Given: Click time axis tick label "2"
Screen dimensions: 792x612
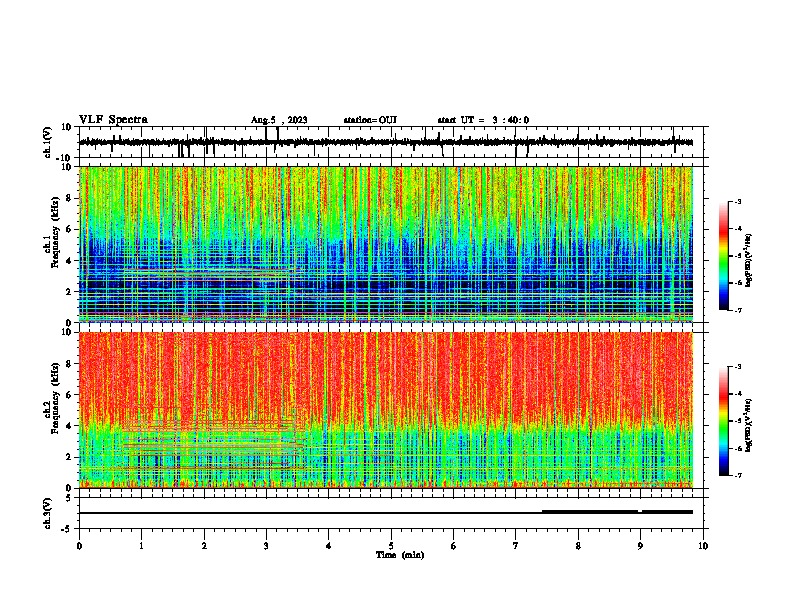Looking at the screenshot, I should 204,545.
